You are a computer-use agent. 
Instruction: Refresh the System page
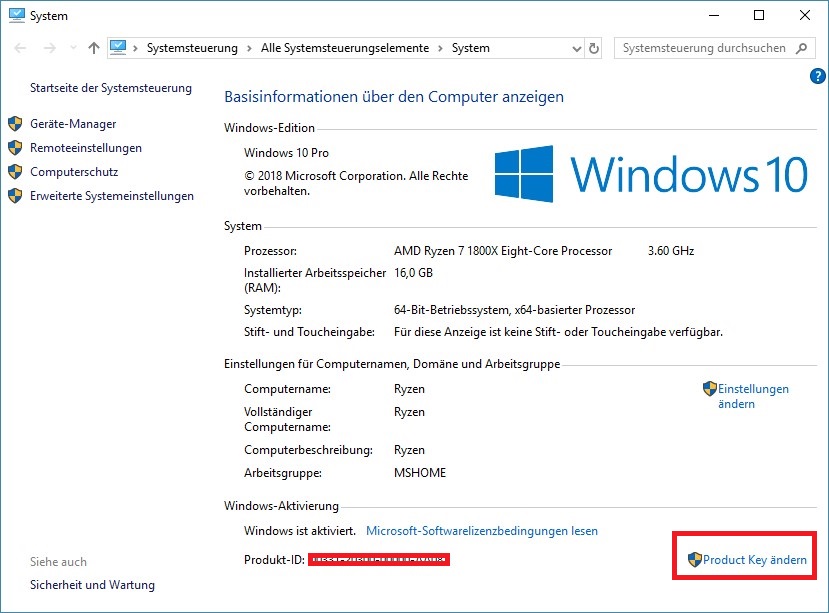coord(594,49)
